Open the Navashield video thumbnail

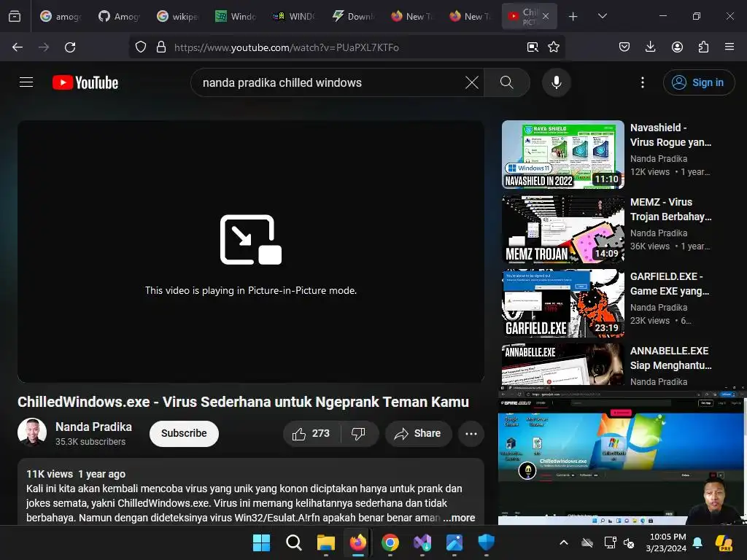(562, 155)
